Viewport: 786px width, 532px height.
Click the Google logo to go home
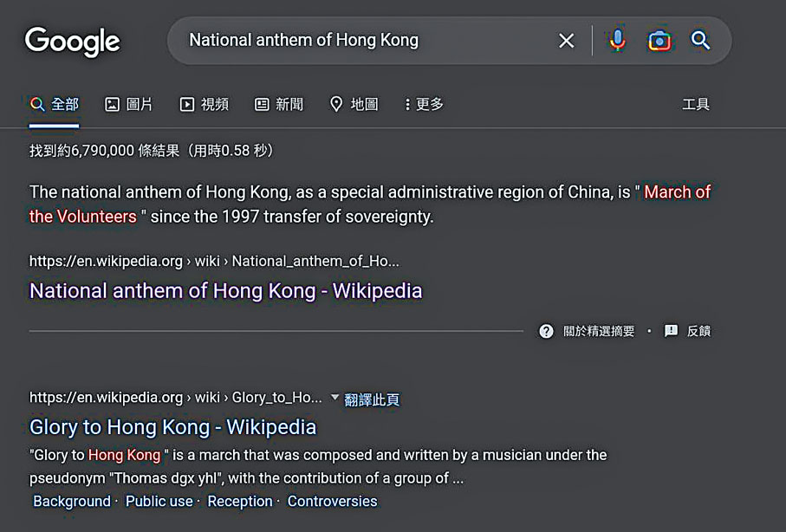coord(73,42)
